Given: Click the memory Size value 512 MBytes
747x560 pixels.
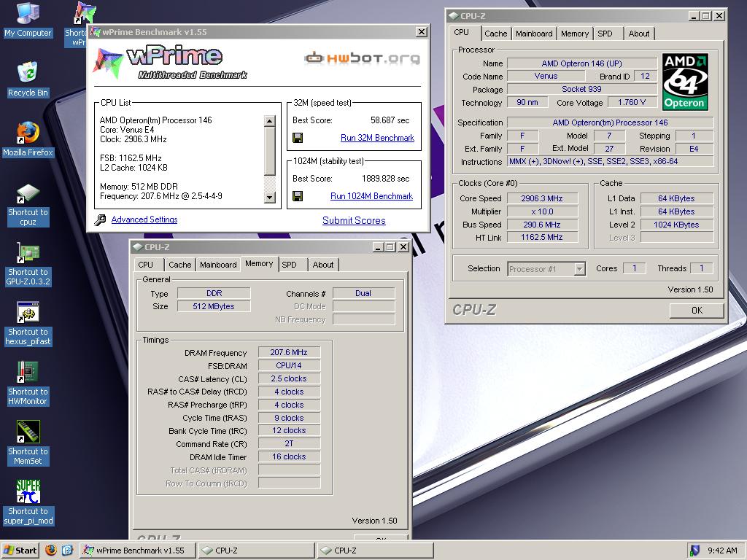Looking at the screenshot, I should (x=214, y=306).
